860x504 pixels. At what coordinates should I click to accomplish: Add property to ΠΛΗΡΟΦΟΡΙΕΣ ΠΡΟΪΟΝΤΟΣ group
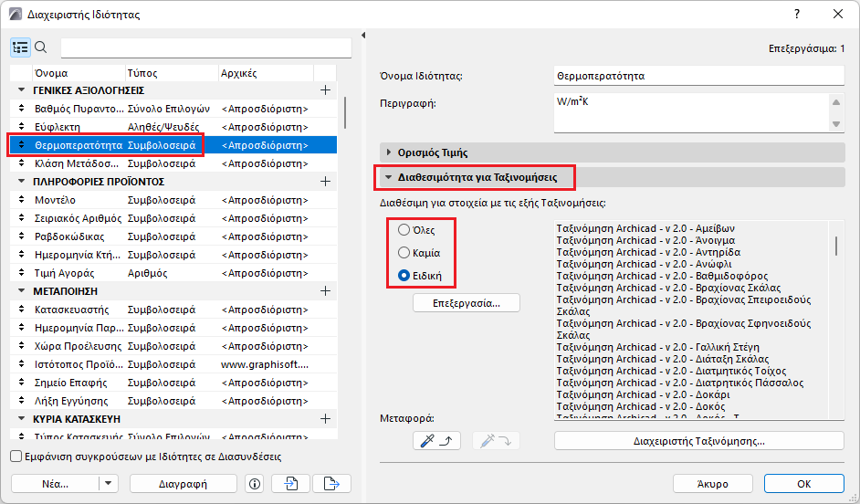[x=325, y=182]
